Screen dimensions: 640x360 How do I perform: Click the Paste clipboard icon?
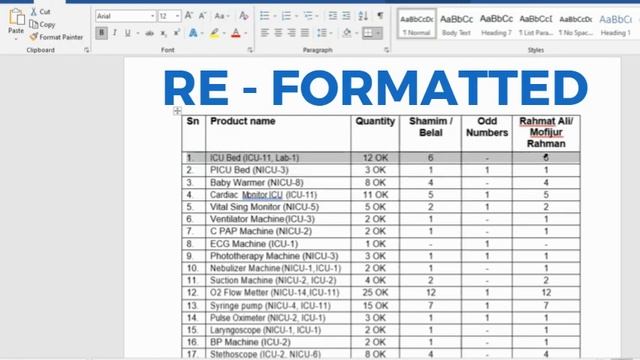(16, 17)
